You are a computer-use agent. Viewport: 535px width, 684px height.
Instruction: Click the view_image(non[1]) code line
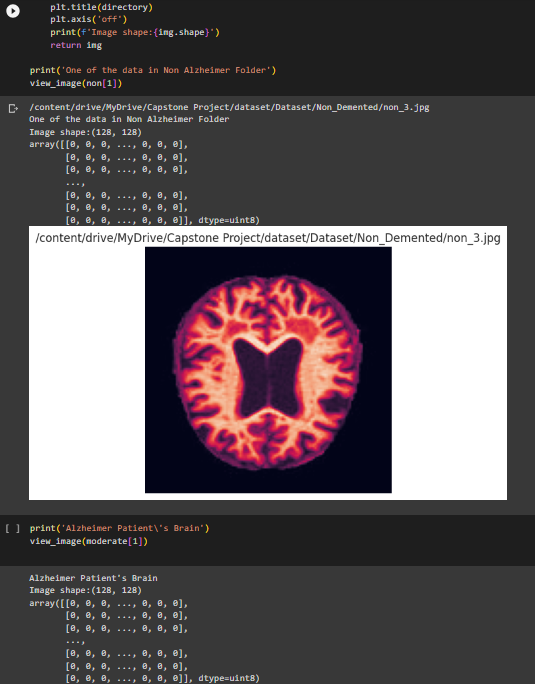pyautogui.click(x=76, y=83)
